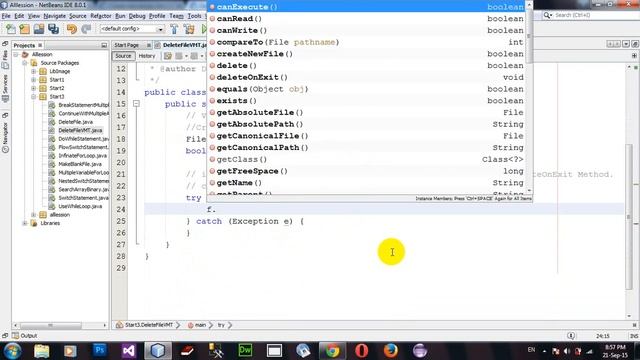This screenshot has width=640, height=360.
Task: Open the Source menu
Action: coord(78,16)
